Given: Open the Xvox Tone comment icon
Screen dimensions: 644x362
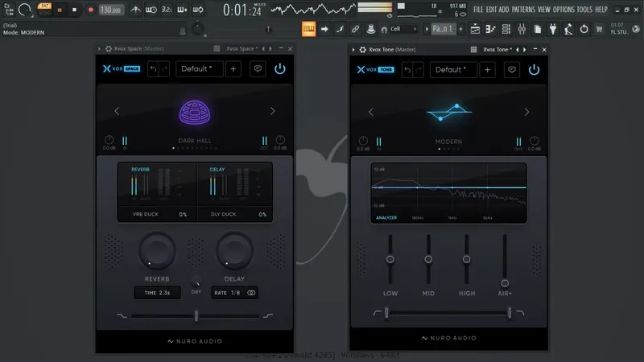Looking at the screenshot, I should tap(512, 70).
